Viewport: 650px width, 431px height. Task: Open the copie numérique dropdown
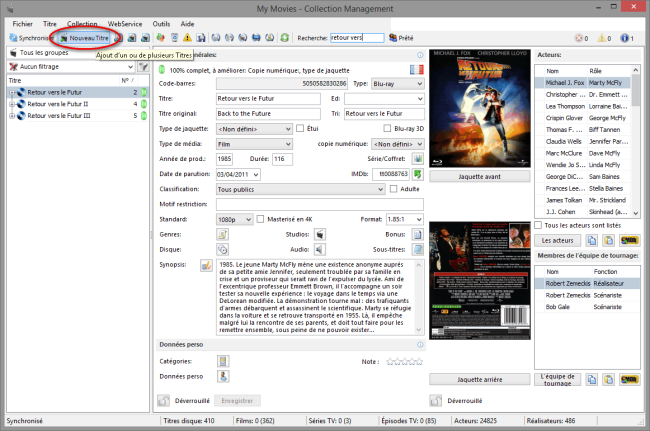pyautogui.click(x=398, y=144)
